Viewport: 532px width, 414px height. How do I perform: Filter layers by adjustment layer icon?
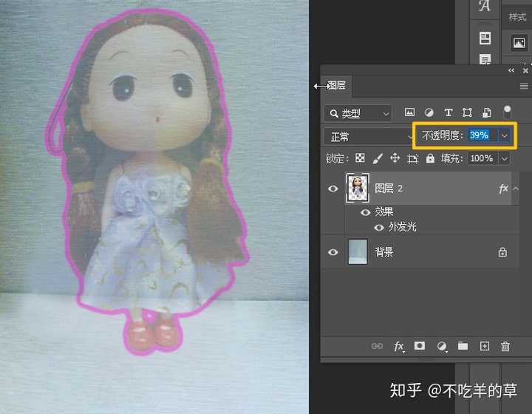[x=429, y=112]
